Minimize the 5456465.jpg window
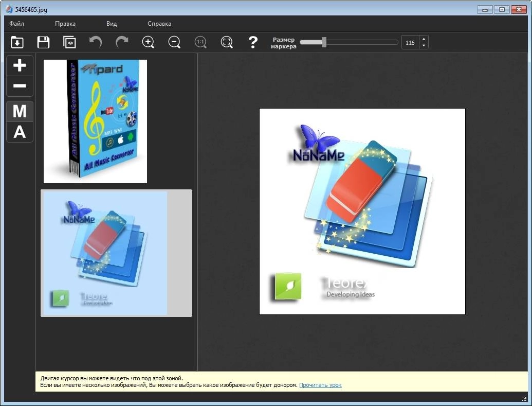Screen dimensions: 532x406 485,9
